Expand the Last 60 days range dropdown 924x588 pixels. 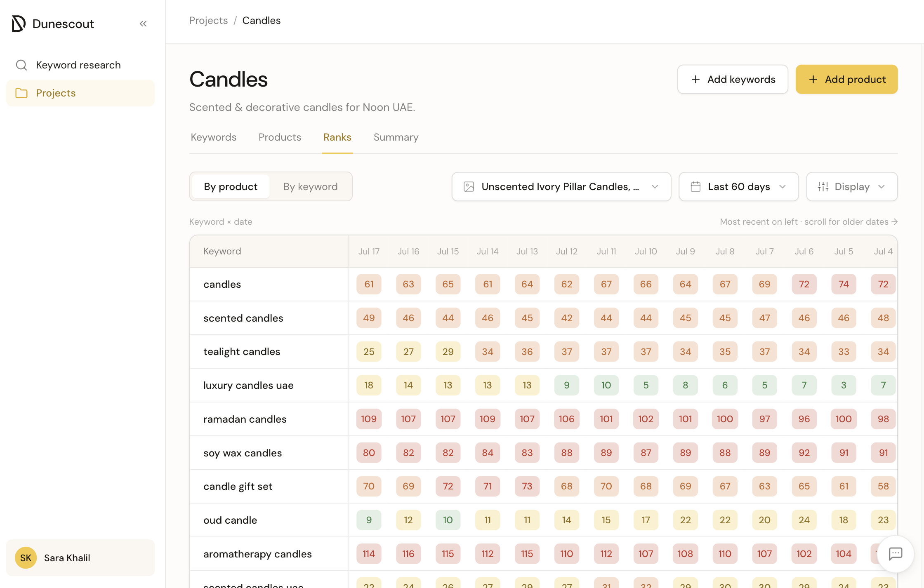point(739,187)
